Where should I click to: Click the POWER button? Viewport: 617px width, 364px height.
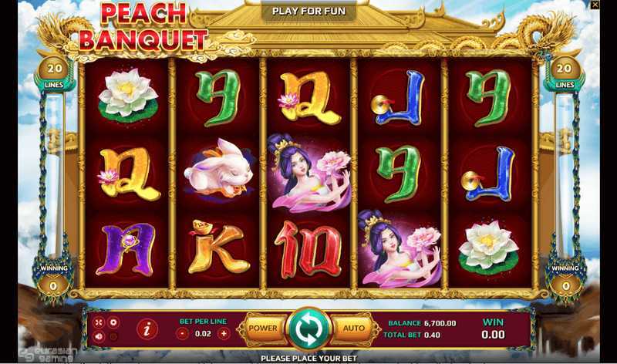point(263,329)
